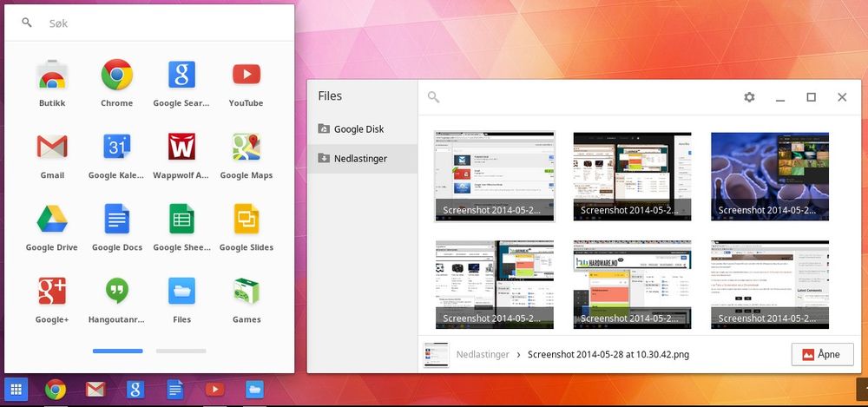868x407 pixels.
Task: Open the Google Drive app
Action: (52, 227)
